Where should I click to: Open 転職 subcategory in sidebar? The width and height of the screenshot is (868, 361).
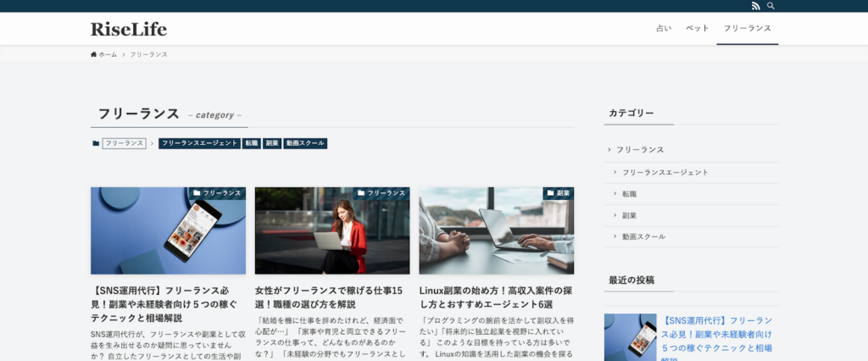(x=629, y=194)
